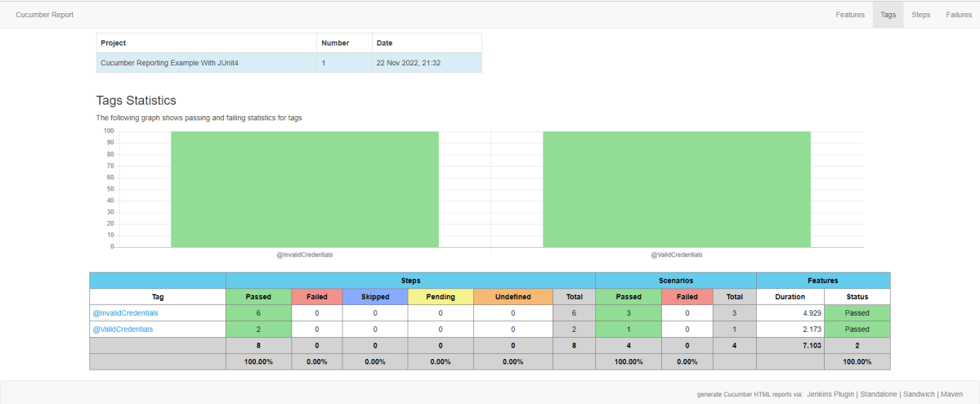Open the Features tab
This screenshot has height=404, width=980.
tap(850, 15)
